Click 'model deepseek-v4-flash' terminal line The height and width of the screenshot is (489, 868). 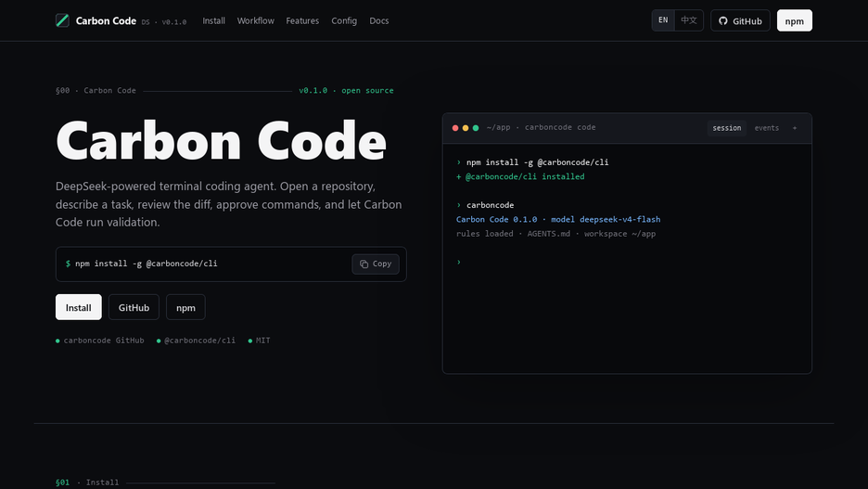(x=558, y=219)
